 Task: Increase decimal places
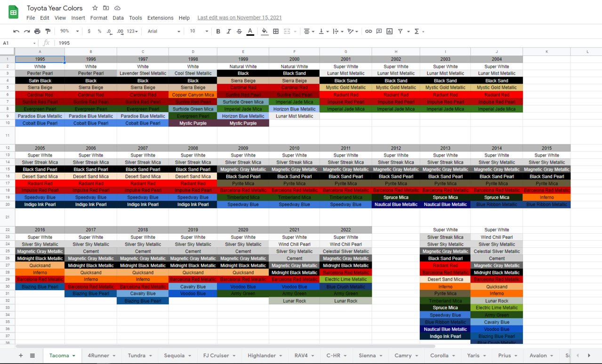pyautogui.click(x=120, y=31)
